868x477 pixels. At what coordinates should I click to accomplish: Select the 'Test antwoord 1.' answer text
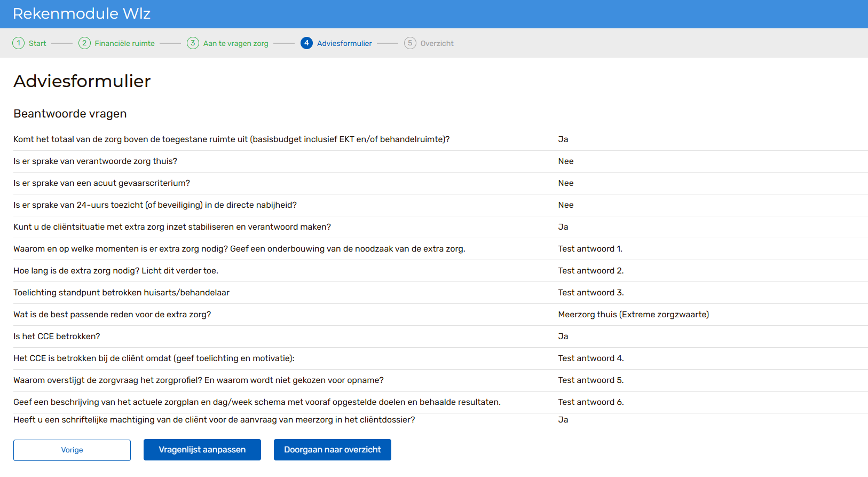[x=590, y=249]
